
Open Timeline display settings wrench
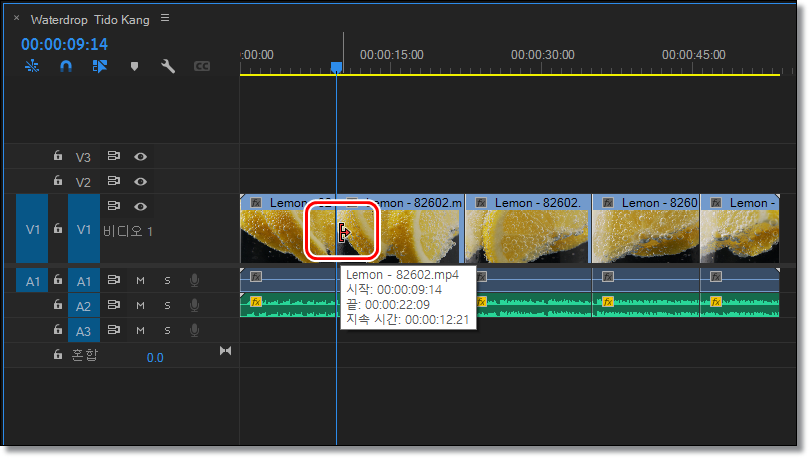pos(168,66)
